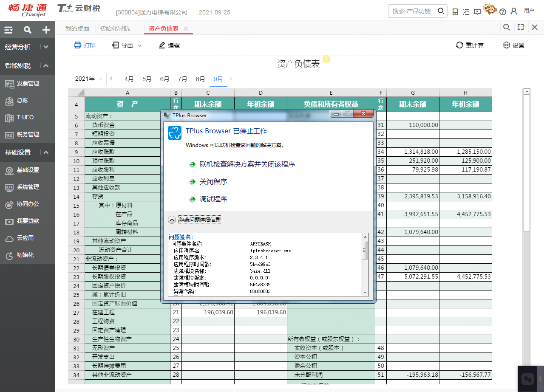Collapse the 智能财税 section
The height and width of the screenshot is (392, 544).
46,66
